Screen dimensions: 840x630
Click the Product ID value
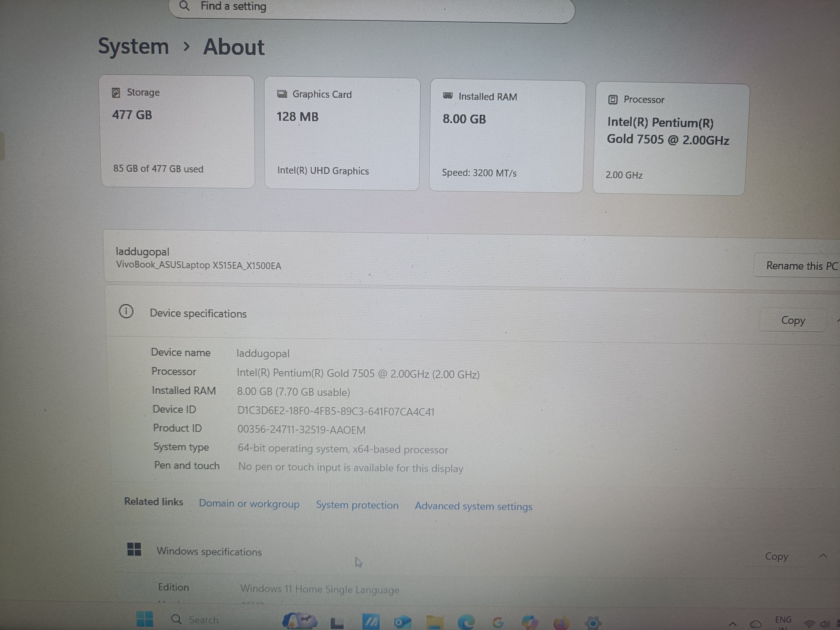(302, 429)
